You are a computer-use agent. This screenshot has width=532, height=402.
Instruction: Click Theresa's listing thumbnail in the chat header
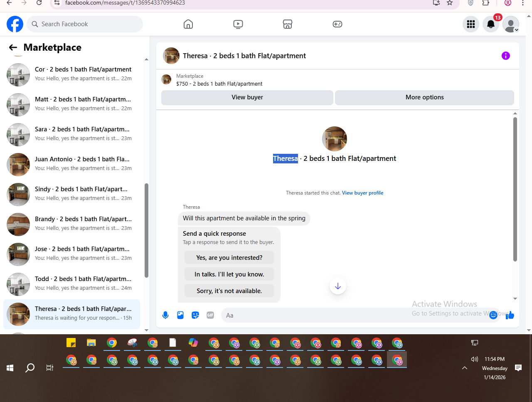coord(171,56)
